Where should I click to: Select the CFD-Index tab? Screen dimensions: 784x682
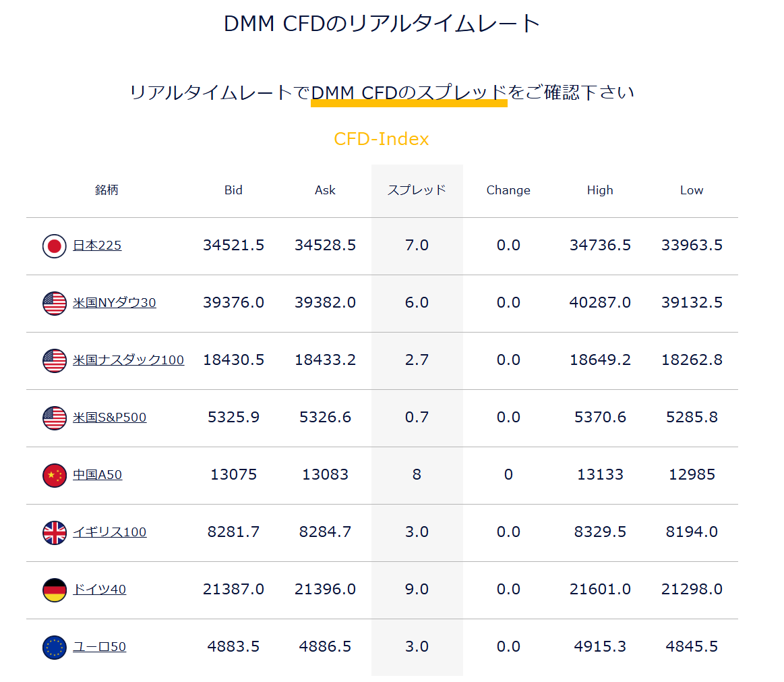pos(382,138)
